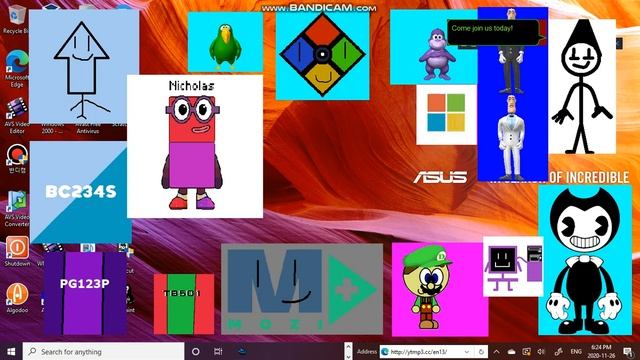
Task: Click the Nicholas character image
Action: (195, 146)
